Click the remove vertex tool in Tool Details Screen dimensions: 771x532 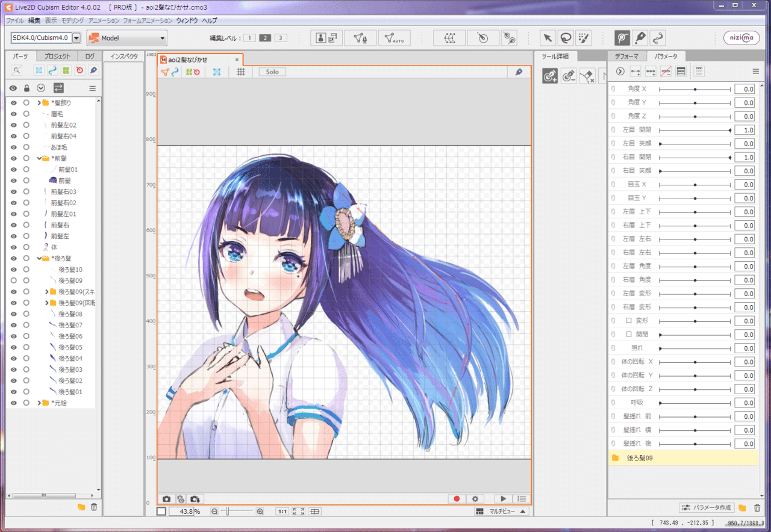pos(568,75)
